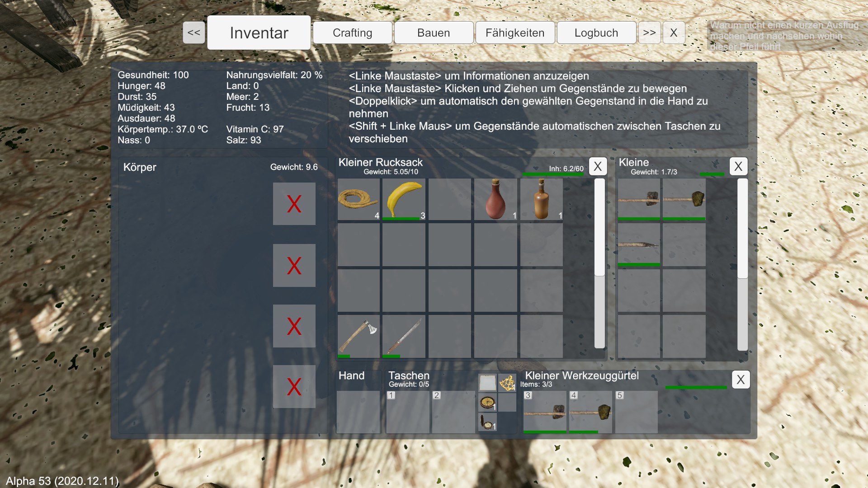The image size is (868, 488).
Task: Select the rope coil in backpack
Action: pyautogui.click(x=358, y=199)
